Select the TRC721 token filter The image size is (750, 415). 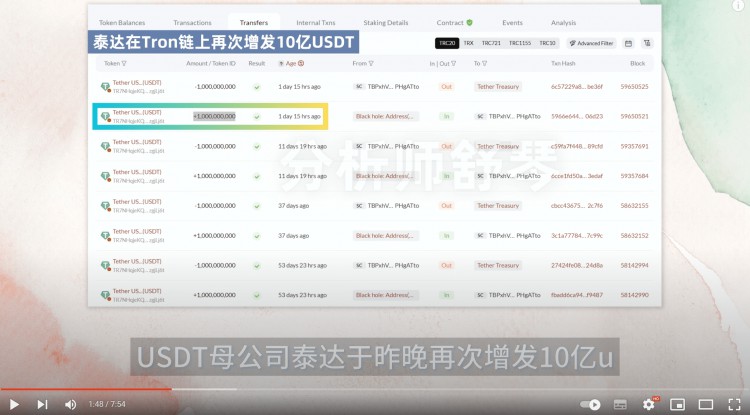pyautogui.click(x=491, y=43)
